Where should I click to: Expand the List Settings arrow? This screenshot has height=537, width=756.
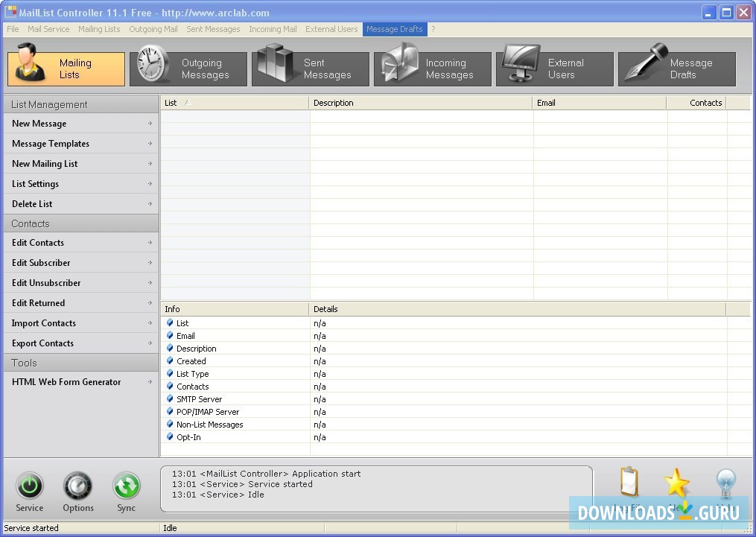click(x=150, y=184)
